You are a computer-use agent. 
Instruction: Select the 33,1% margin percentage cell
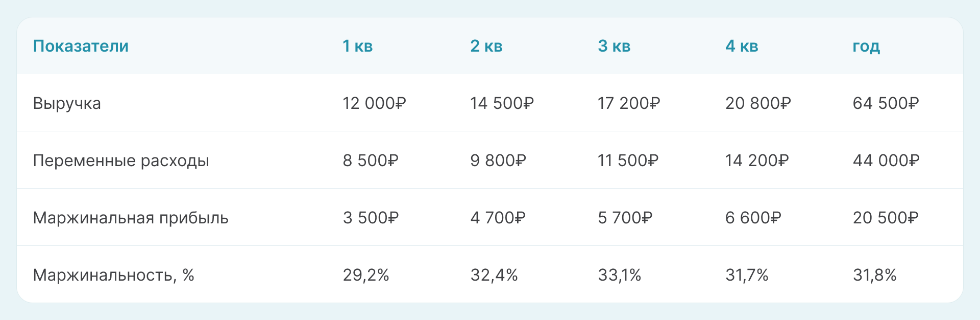(x=619, y=275)
